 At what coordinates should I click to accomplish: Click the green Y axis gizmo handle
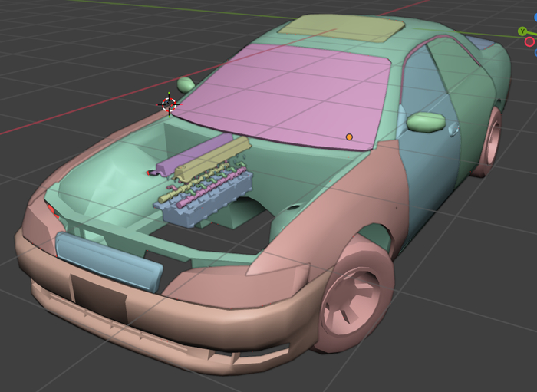522,31
